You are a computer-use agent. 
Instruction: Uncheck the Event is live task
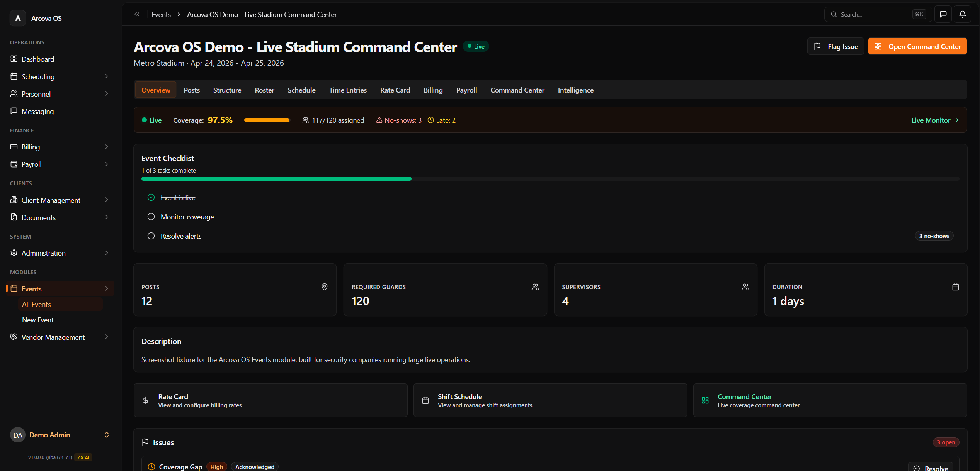tap(151, 197)
